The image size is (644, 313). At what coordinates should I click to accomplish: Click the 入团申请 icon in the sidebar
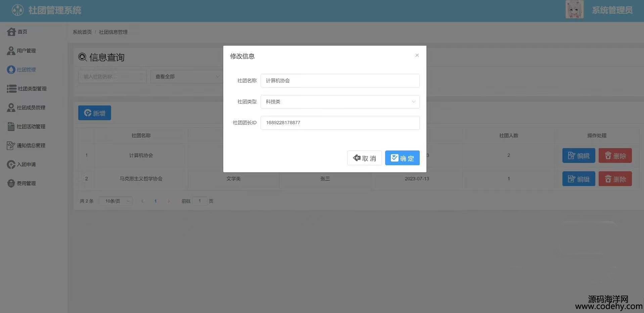[11, 165]
